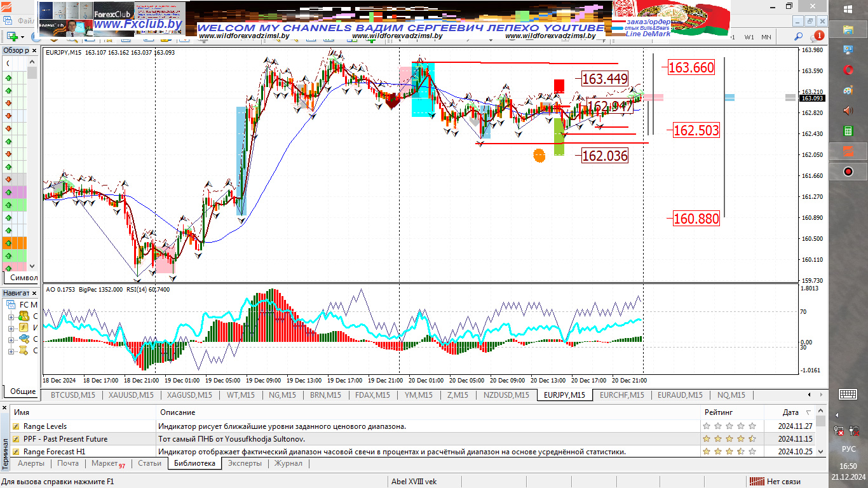The image size is (868, 488).
Task: Switch to the BRN,M15 chart tab
Action: [326, 395]
